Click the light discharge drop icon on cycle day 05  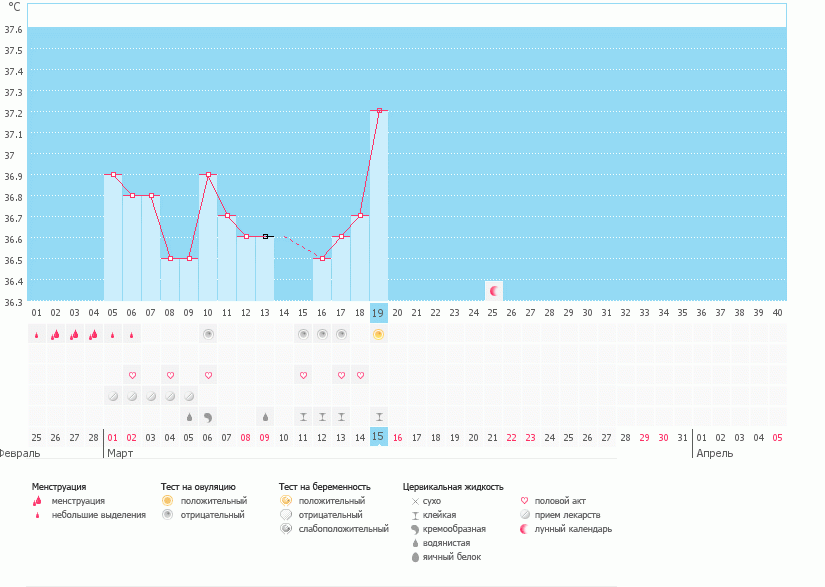pyautogui.click(x=113, y=335)
